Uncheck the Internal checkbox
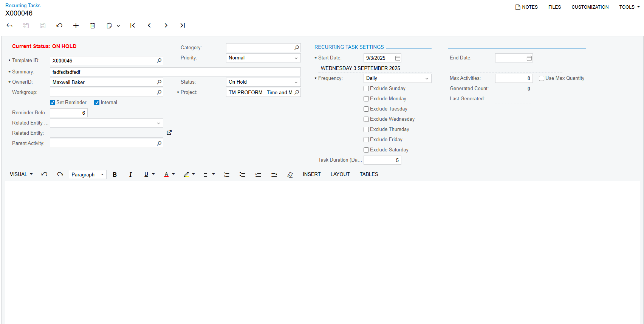 tap(97, 103)
